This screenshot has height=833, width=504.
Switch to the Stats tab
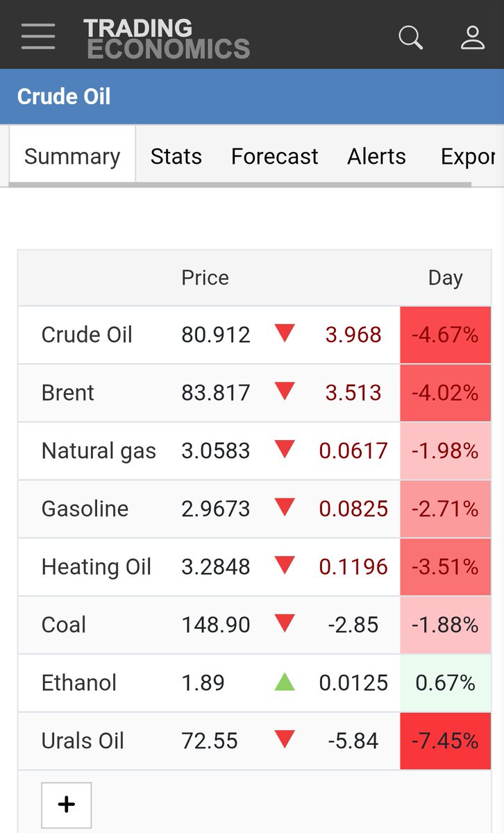tap(176, 156)
